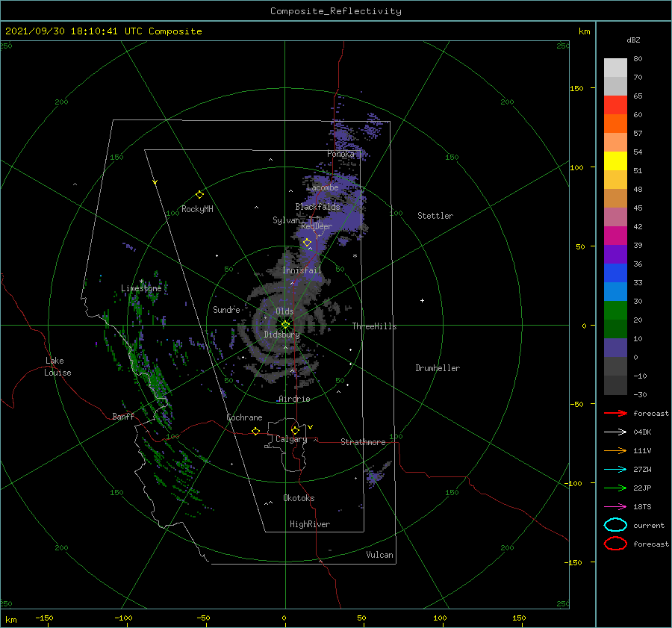The width and height of the screenshot is (672, 628).
Task: Click the radar center diamond marker at Olds
Action: [x=285, y=325]
